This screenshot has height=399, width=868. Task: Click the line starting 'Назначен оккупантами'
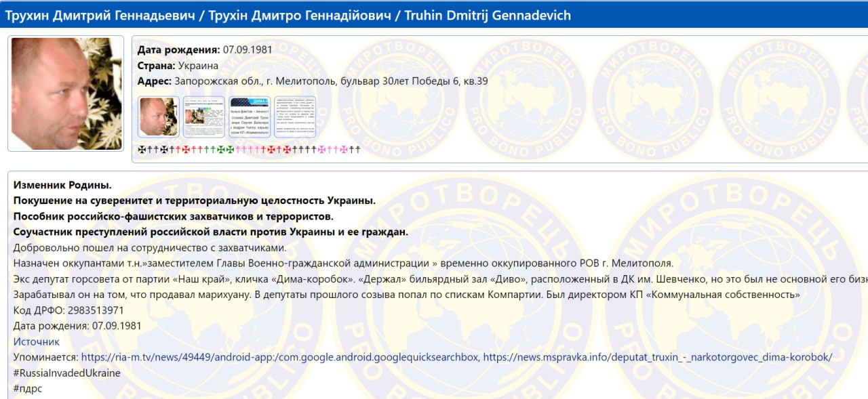pos(343,263)
